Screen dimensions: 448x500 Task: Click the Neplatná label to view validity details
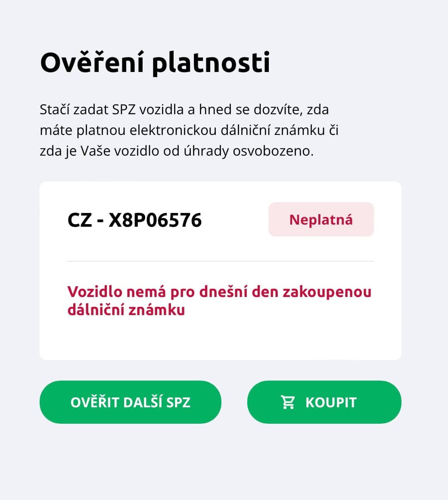click(321, 219)
